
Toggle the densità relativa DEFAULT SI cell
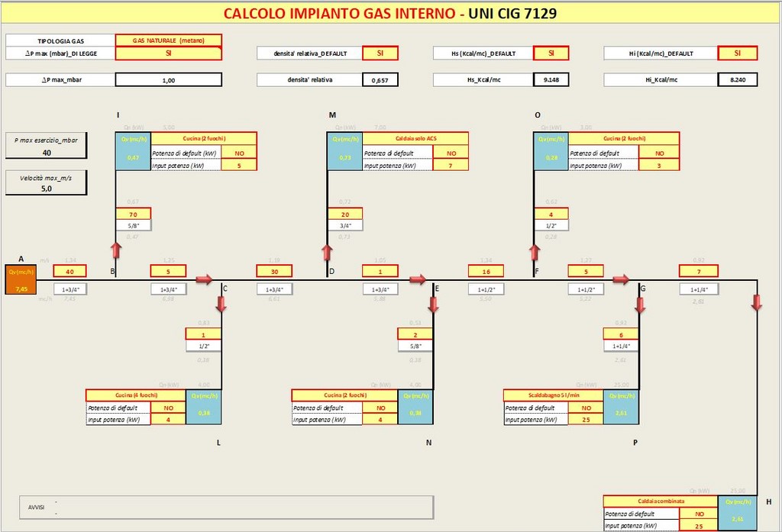(380, 53)
